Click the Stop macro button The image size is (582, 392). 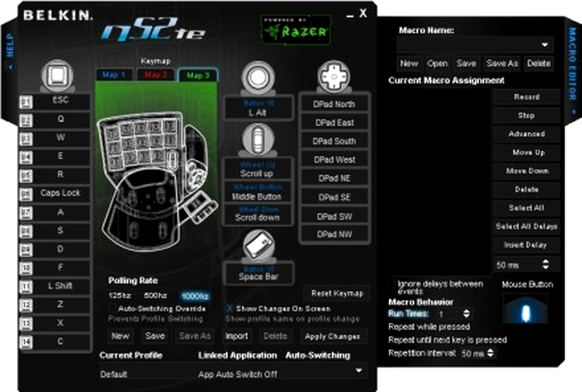(527, 116)
